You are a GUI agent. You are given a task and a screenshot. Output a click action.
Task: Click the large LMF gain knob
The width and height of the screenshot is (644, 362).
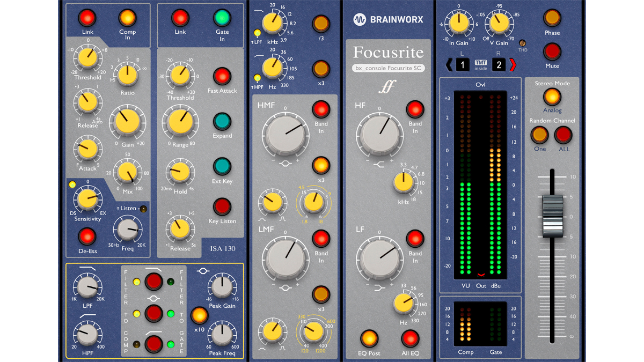[x=285, y=260]
